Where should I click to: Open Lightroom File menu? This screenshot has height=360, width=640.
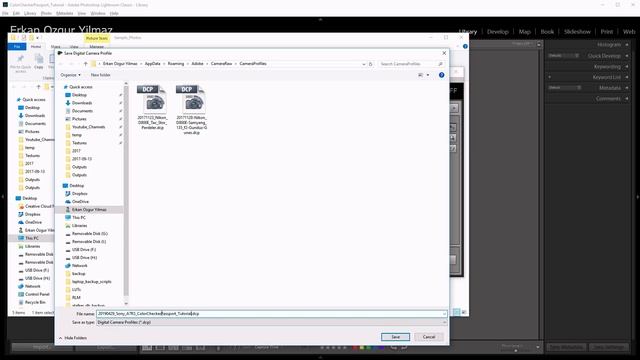point(5,13)
